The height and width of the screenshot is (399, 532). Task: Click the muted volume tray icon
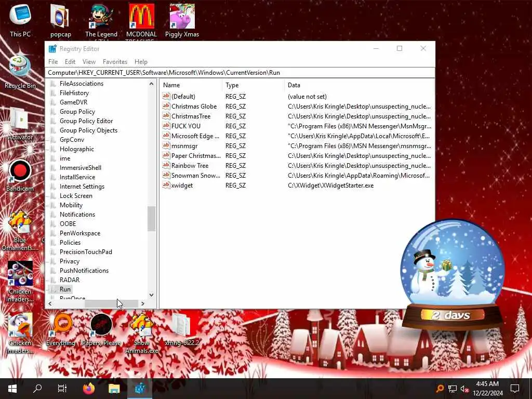(x=464, y=389)
